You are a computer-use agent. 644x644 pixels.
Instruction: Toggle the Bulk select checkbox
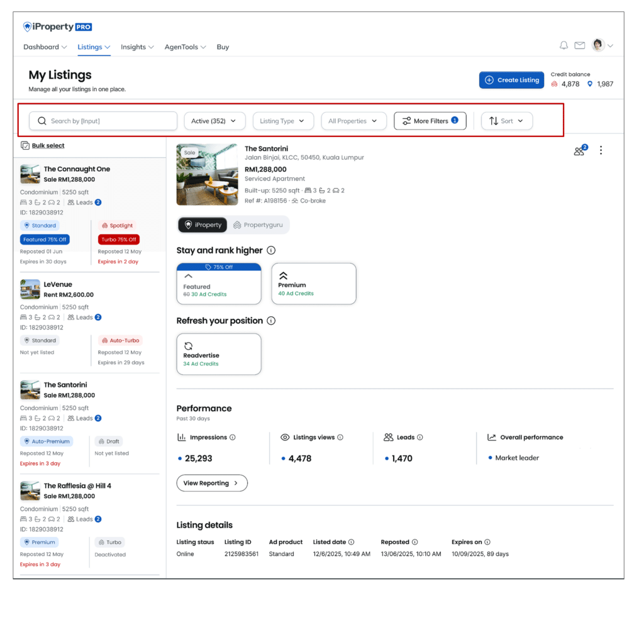point(25,146)
